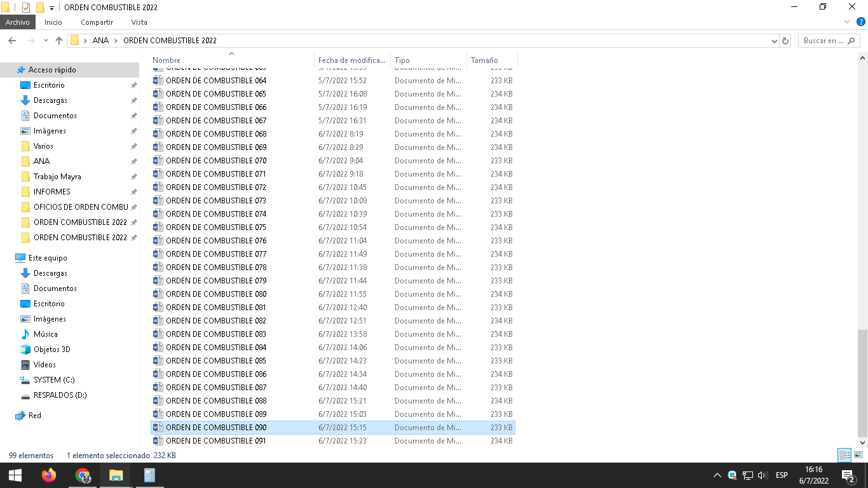Viewport: 868px width, 488px height.
Task: Open Calculator from the taskbar
Action: 149,475
